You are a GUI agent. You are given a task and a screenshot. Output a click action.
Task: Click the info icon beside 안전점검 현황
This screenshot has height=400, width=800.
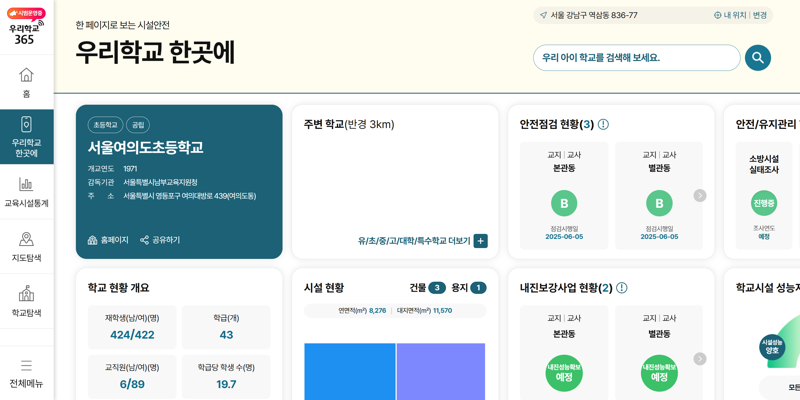pos(603,125)
